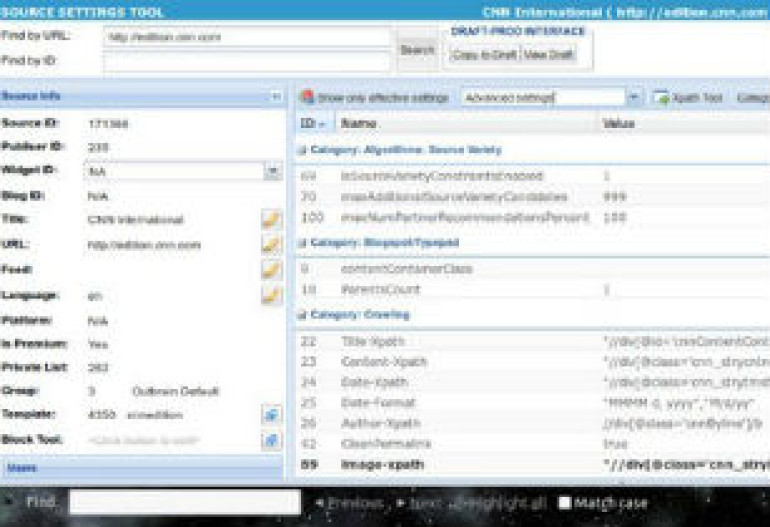This screenshot has height=527, width=770.
Task: Open the Xpath Tool
Action: pyautogui.click(x=688, y=98)
